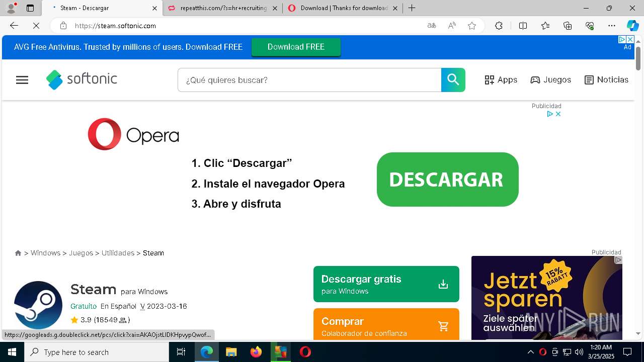Open a new browser tab
Viewport: 644px width, 362px height.
(x=412, y=8)
